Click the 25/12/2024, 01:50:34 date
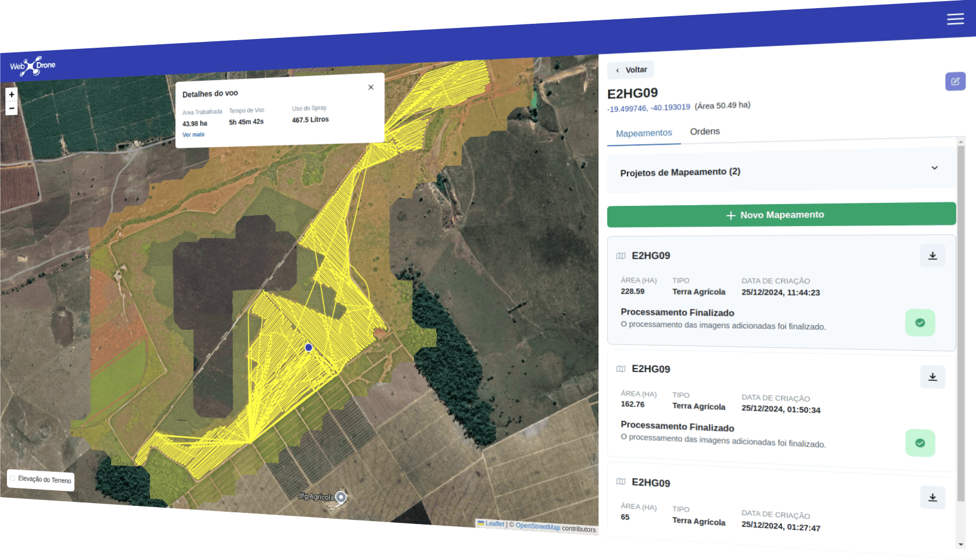The height and width of the screenshot is (560, 976). pos(781,409)
